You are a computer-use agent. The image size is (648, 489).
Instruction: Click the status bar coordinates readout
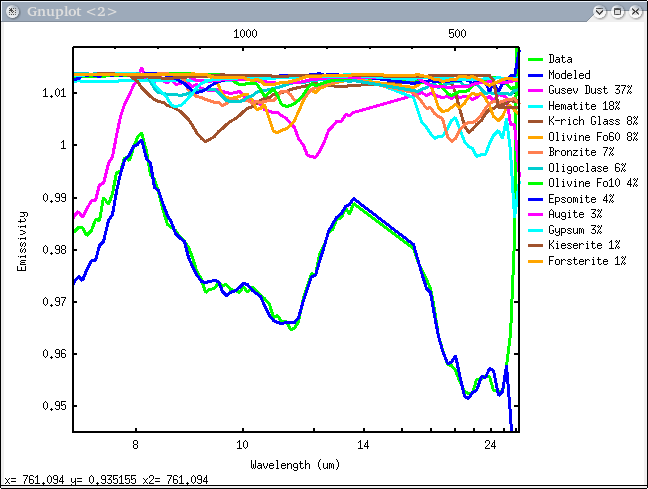106,480
